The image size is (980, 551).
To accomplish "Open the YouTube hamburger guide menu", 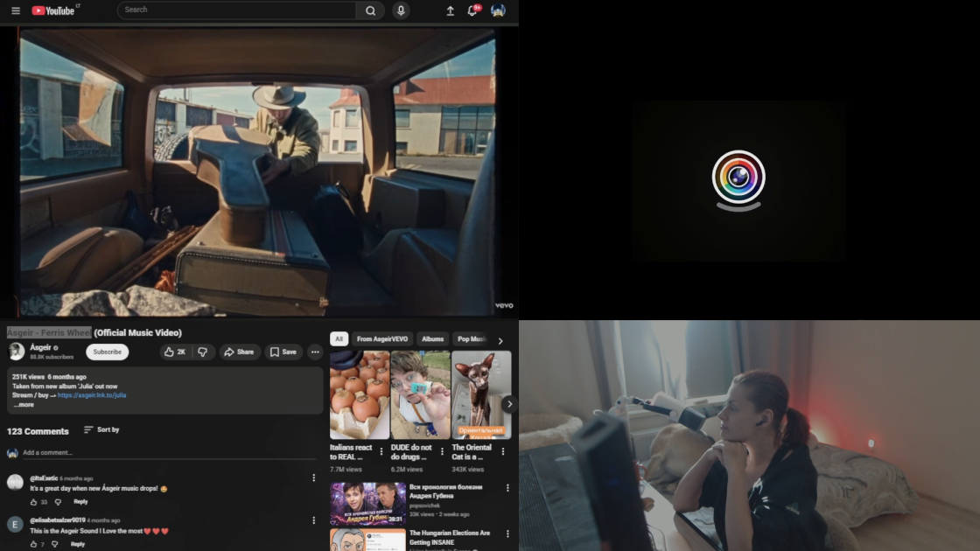I will 16,10.
